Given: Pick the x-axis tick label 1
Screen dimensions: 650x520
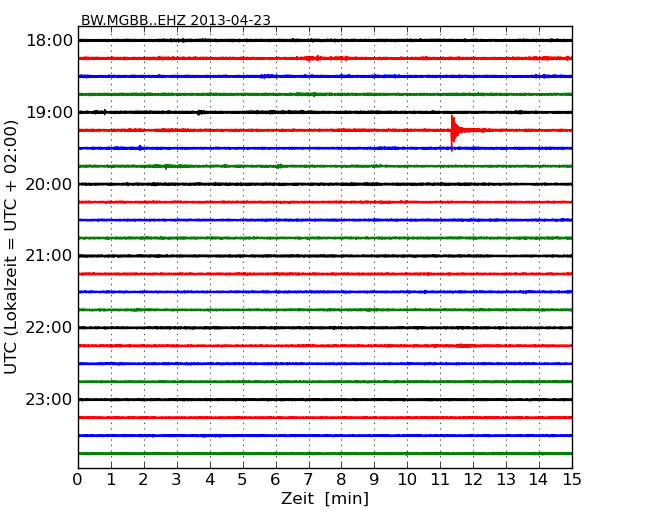Looking at the screenshot, I should tap(111, 480).
